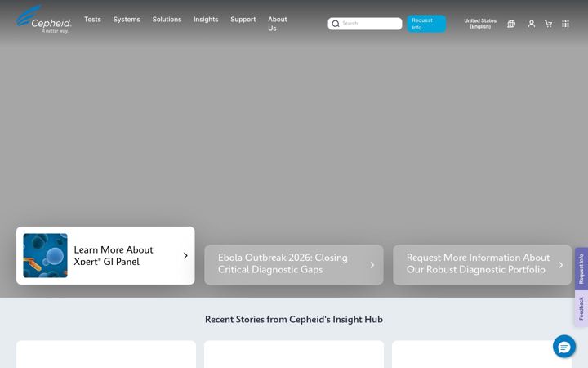This screenshot has width=588, height=368.
Task: Click the chevron on Xpert GI Panel card
Action: click(x=185, y=256)
